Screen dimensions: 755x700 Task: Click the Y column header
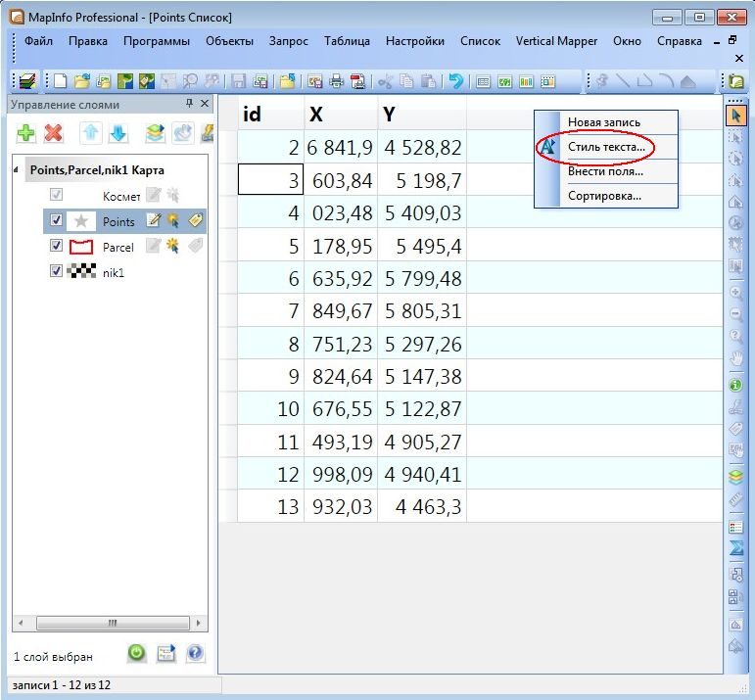coord(422,115)
